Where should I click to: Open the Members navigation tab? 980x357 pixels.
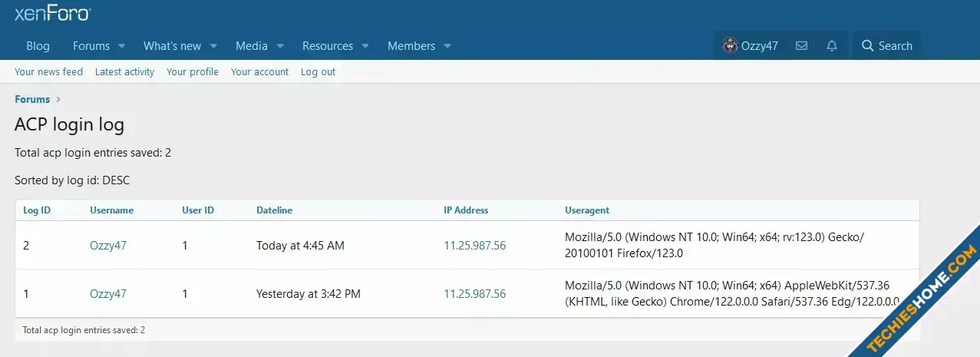point(411,46)
